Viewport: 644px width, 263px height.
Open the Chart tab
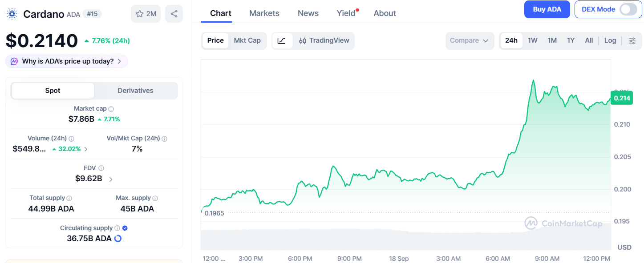pos(221,13)
